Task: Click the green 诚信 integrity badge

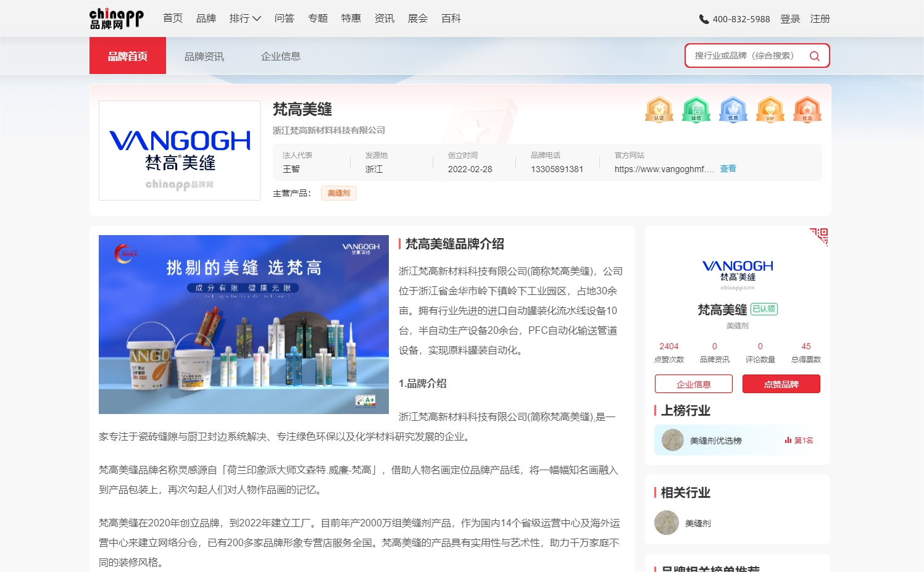Action: (696, 110)
